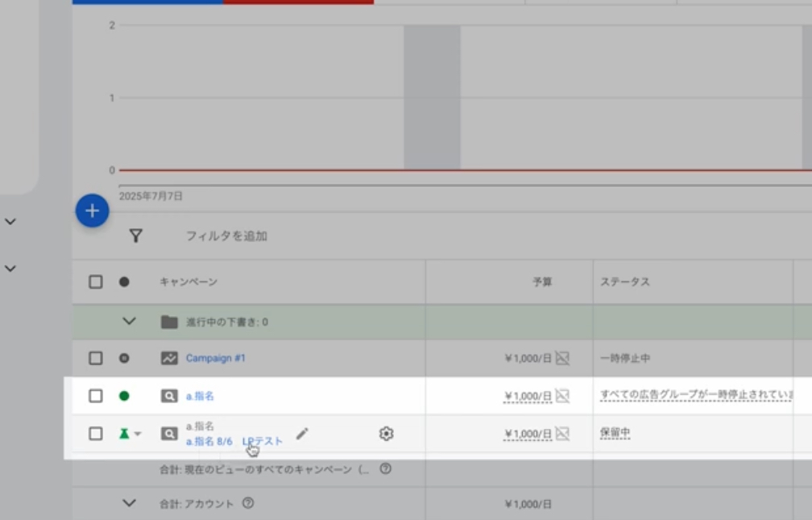Click the search campaign type icon for a.指名
812x520 pixels.
click(168, 396)
